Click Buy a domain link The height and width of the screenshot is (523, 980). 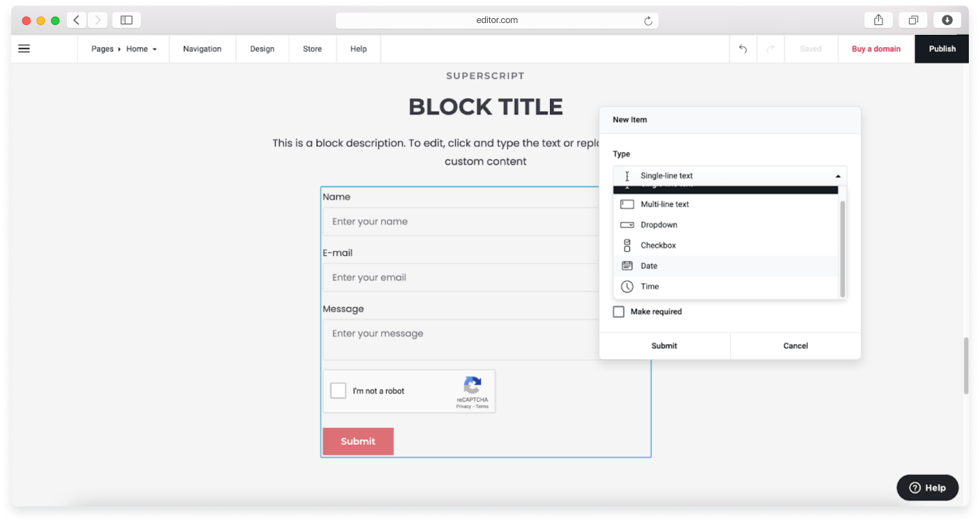(876, 49)
